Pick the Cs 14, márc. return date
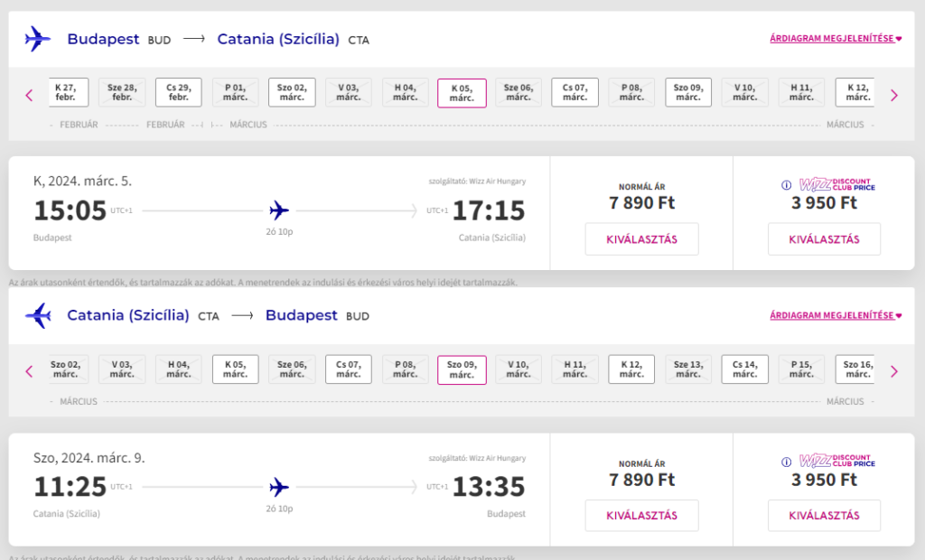The height and width of the screenshot is (560, 925). [x=745, y=369]
